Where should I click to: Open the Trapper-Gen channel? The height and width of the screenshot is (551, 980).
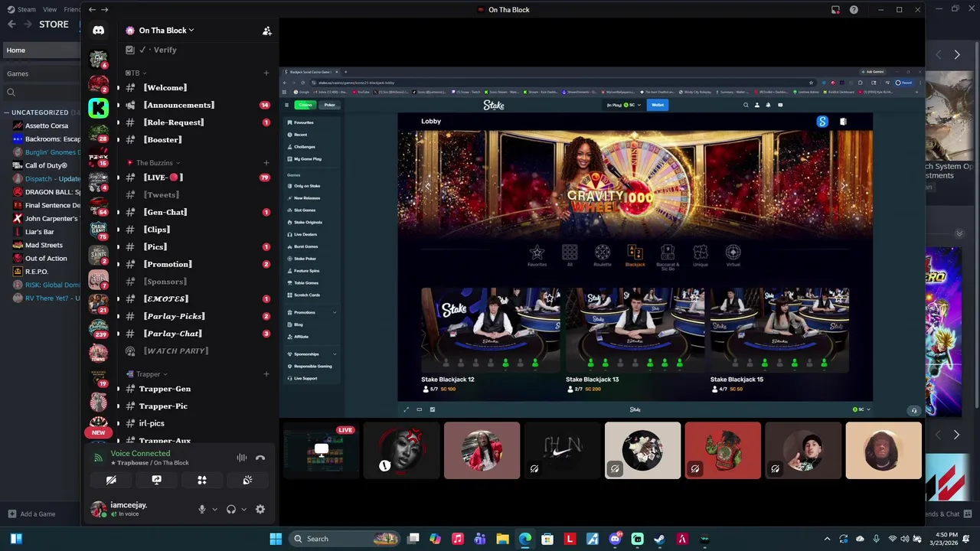(x=197, y=389)
